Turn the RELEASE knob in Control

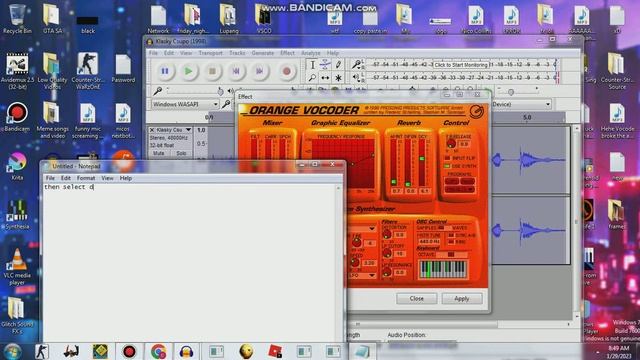(x=451, y=144)
